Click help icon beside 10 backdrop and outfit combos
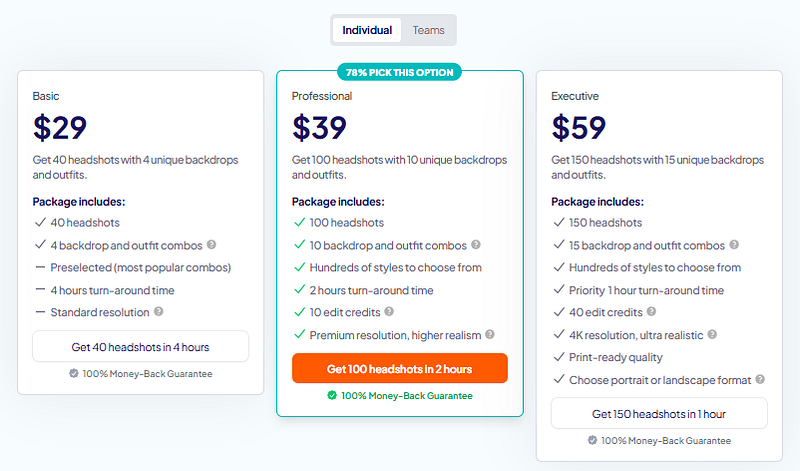Image resolution: width=800 pixels, height=471 pixels. tap(476, 245)
